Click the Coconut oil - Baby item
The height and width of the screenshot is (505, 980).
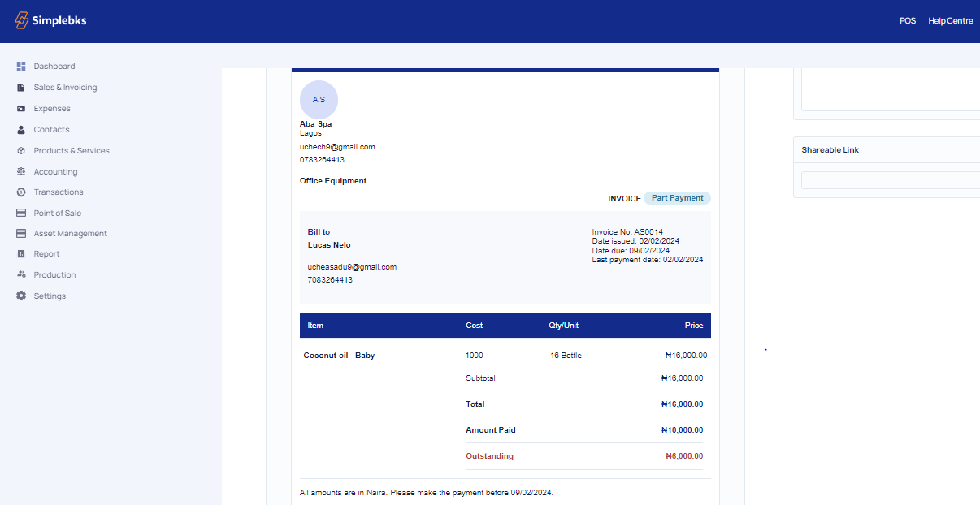(x=339, y=356)
